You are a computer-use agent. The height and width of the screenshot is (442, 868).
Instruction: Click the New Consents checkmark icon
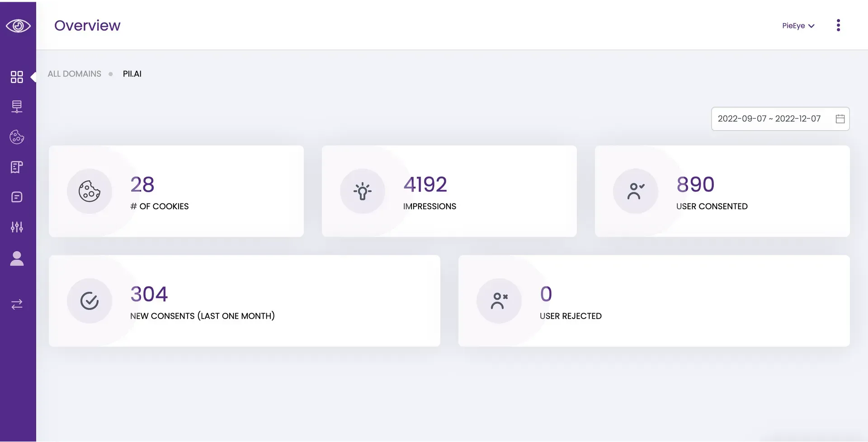pyautogui.click(x=90, y=301)
